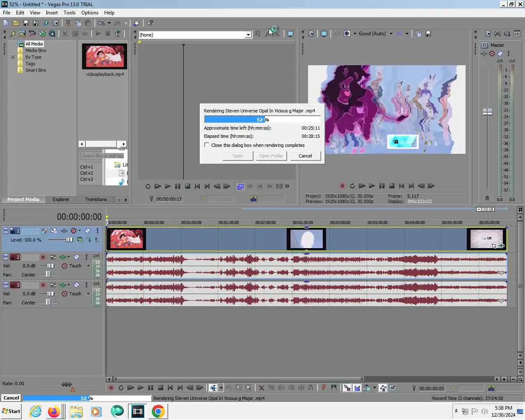Select videoplayback.mp4 thumbnail in Project Media
Viewport: 525px width, 420px height.
(105, 56)
